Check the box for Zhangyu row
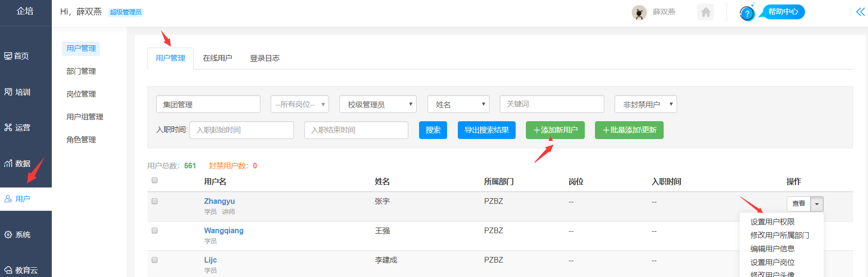This screenshot has height=277, width=868. pos(154,201)
